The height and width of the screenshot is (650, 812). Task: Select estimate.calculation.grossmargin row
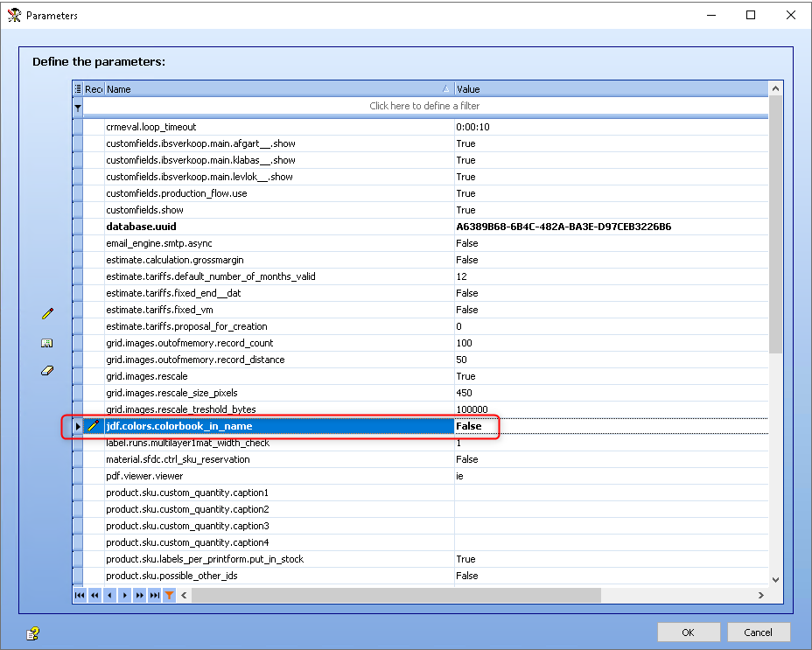[420, 260]
